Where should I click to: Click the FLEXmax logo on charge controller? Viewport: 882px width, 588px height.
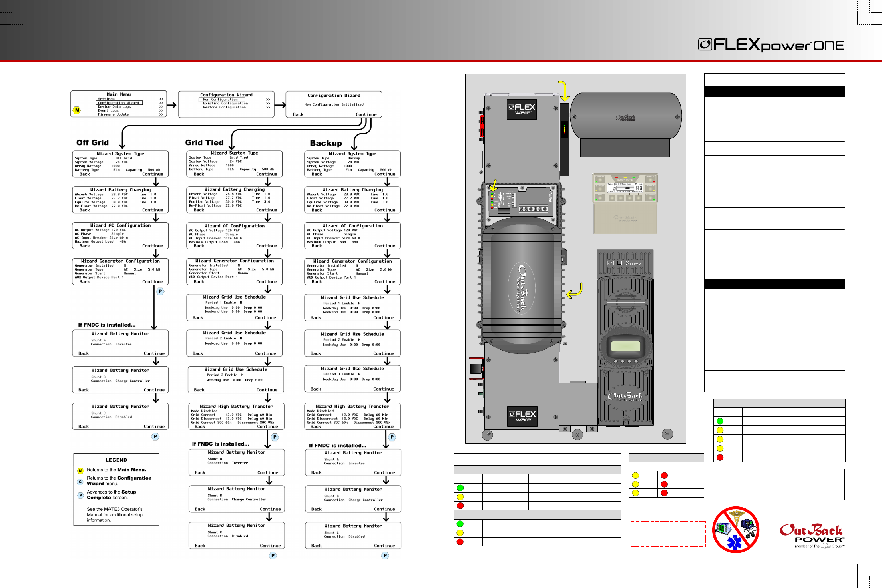(625, 263)
